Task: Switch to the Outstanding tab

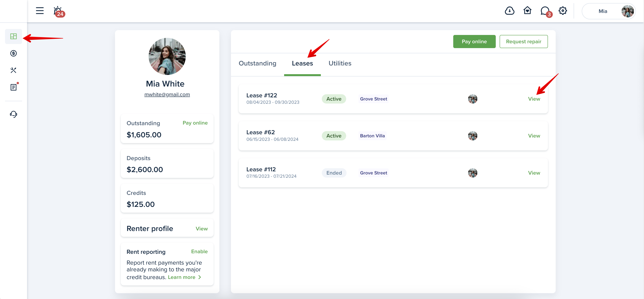Action: [x=257, y=63]
